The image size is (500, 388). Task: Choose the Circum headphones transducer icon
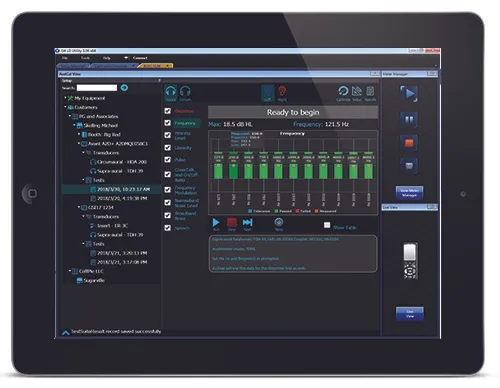pos(185,91)
